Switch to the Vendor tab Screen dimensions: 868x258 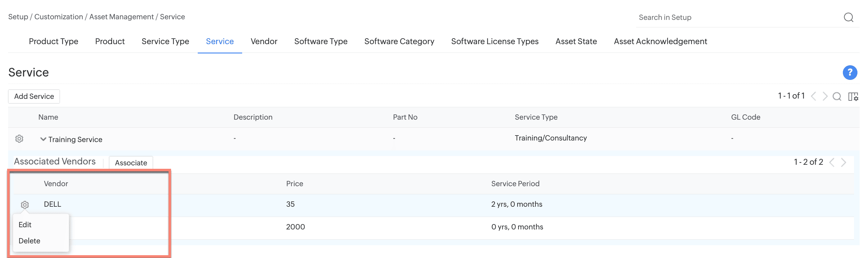264,41
